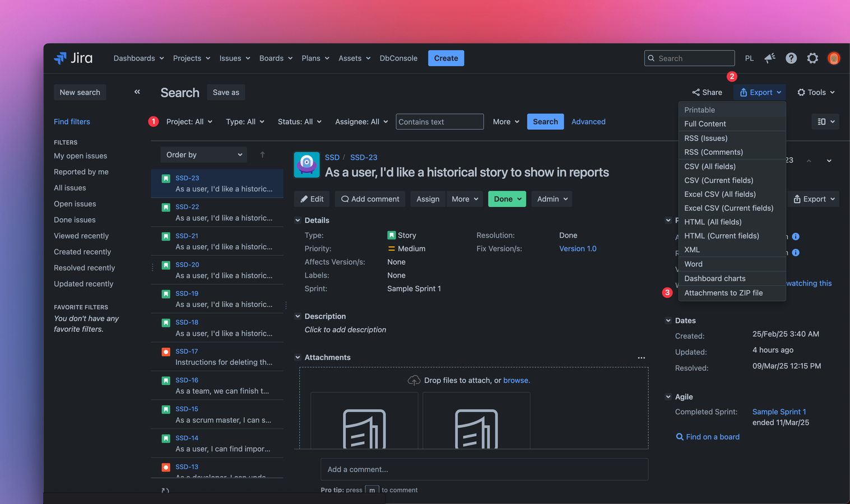The height and width of the screenshot is (504, 850).
Task: Open the Assets menu
Action: [x=355, y=58]
